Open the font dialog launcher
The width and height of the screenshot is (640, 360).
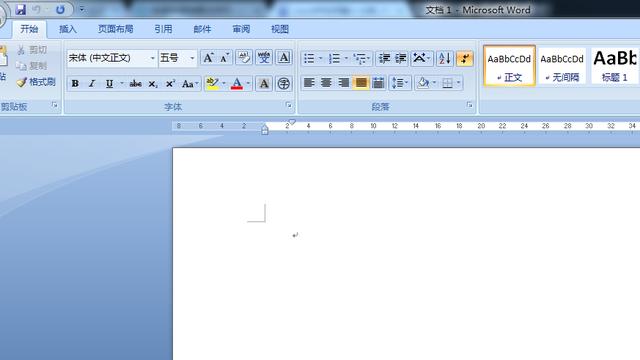[x=289, y=105]
